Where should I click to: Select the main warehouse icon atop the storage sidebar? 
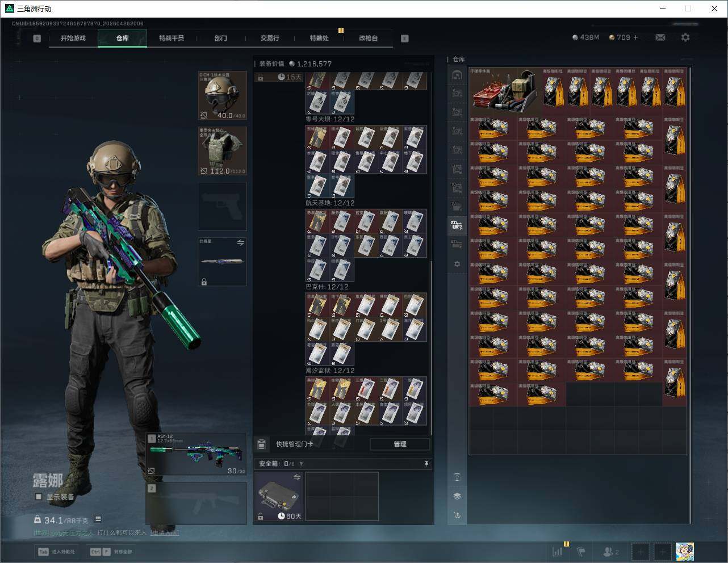457,75
